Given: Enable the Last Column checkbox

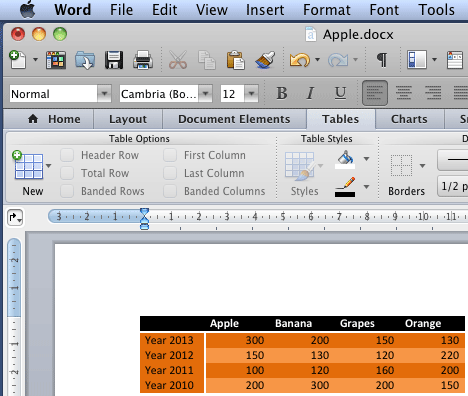Looking at the screenshot, I should [x=170, y=173].
